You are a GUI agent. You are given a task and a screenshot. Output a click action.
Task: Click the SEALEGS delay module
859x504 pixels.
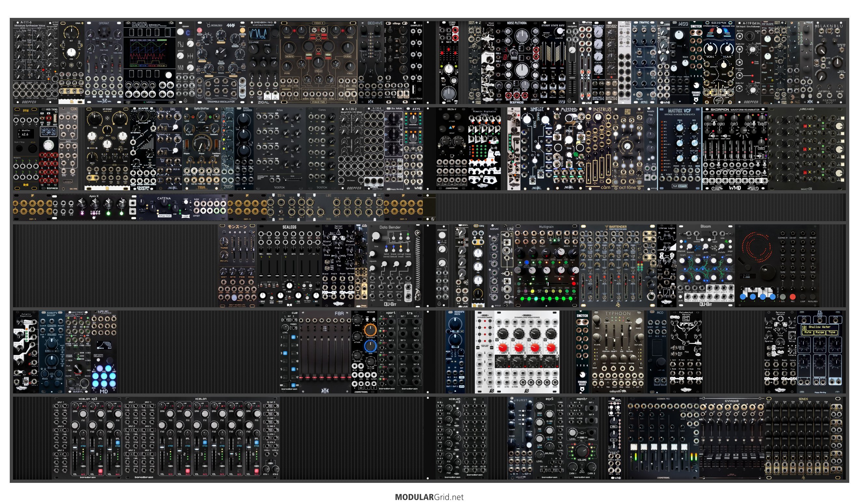289,265
